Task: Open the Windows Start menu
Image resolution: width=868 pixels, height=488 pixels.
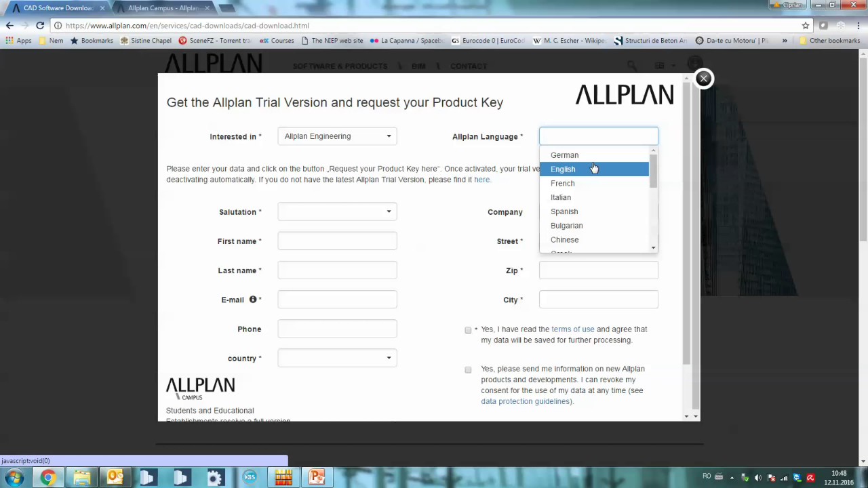Action: tap(14, 478)
